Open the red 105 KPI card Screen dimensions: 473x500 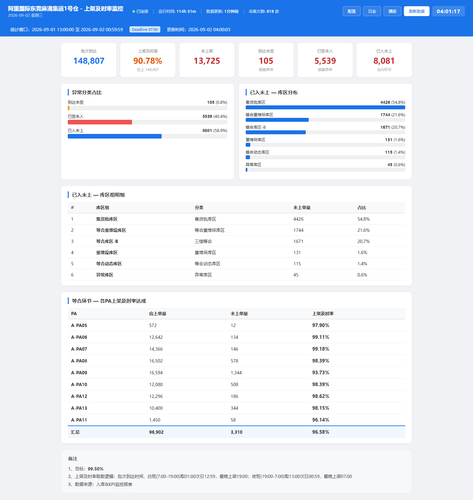pos(266,60)
